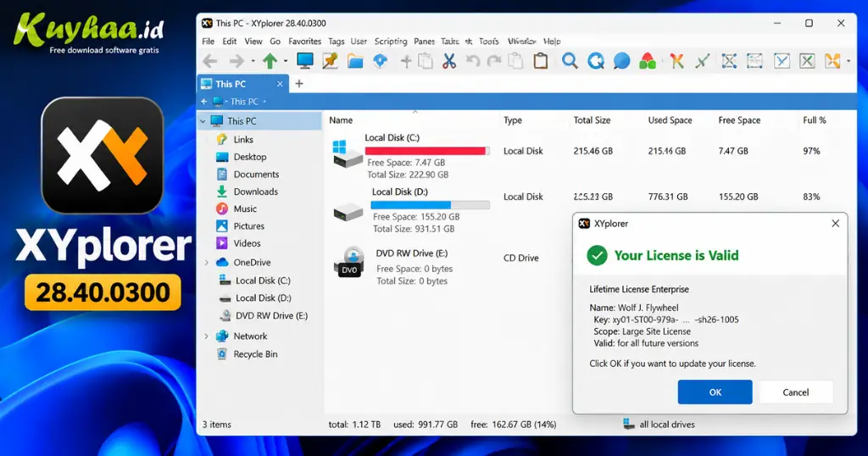Open the File menu
This screenshot has height=456, width=868.
pyautogui.click(x=209, y=42)
